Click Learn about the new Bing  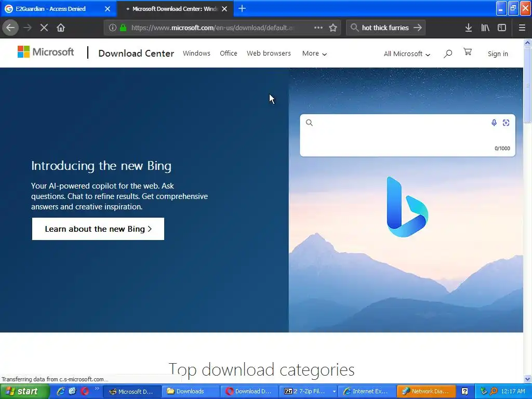click(x=98, y=229)
